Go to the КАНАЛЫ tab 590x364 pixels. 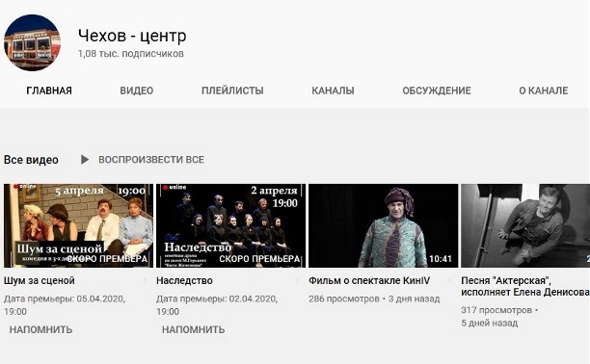click(x=333, y=91)
